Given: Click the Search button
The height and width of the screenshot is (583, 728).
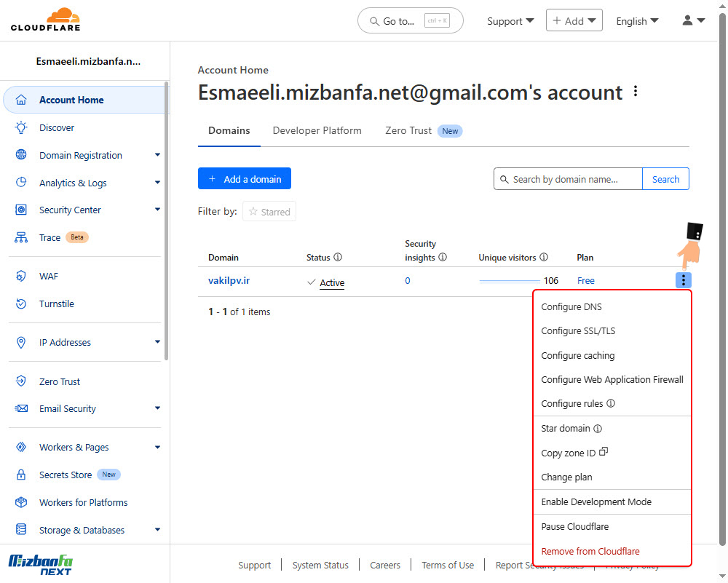Looking at the screenshot, I should tap(665, 179).
